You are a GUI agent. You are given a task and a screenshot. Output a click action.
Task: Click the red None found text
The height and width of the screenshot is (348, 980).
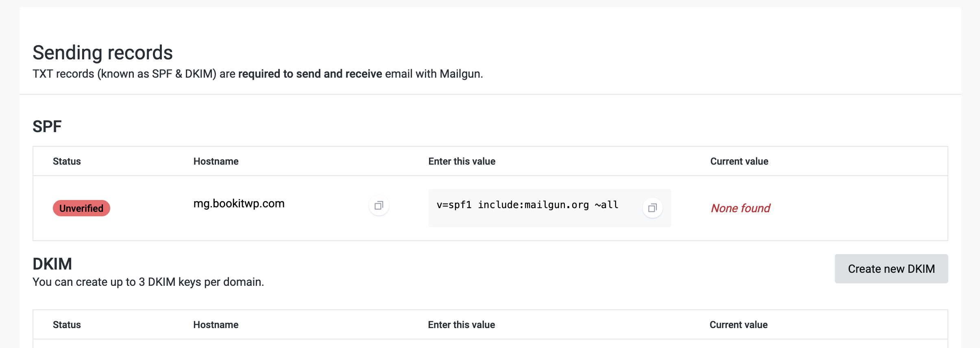740,208
